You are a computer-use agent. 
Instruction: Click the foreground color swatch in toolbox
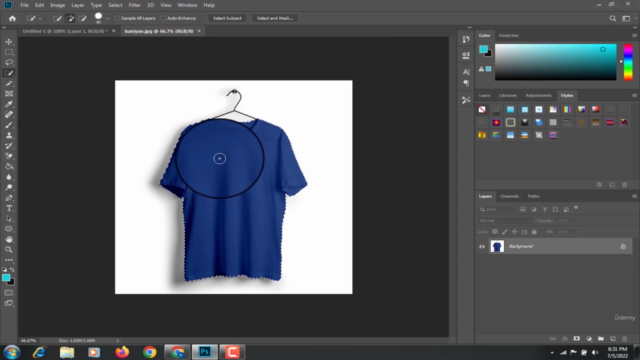click(6, 278)
